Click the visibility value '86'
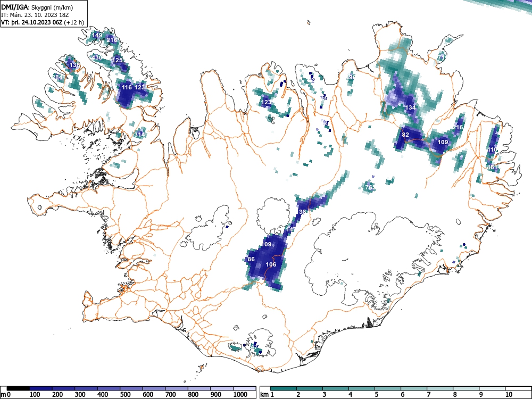Screen dimensions: 532x399 251,259
